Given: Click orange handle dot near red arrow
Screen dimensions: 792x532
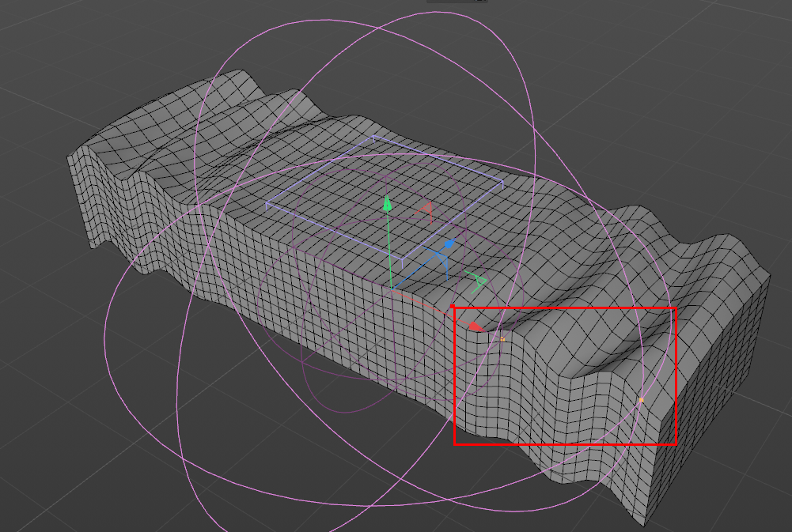Looking at the screenshot, I should [502, 340].
